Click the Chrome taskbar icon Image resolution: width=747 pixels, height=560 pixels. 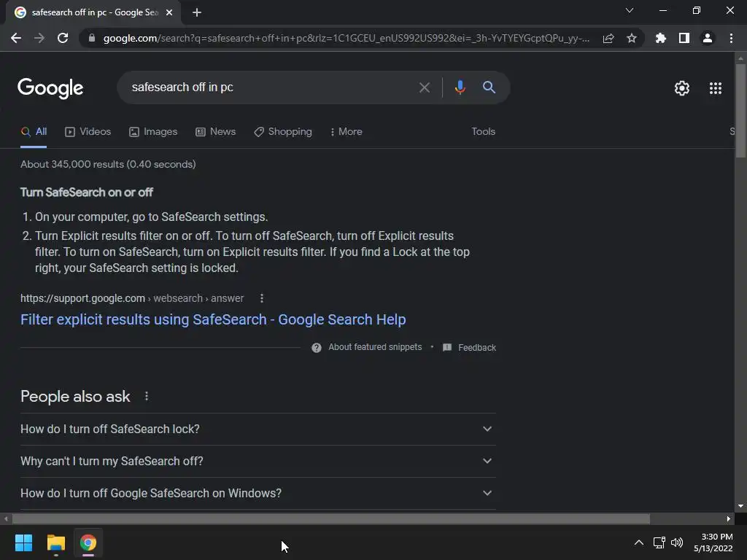[88, 542]
